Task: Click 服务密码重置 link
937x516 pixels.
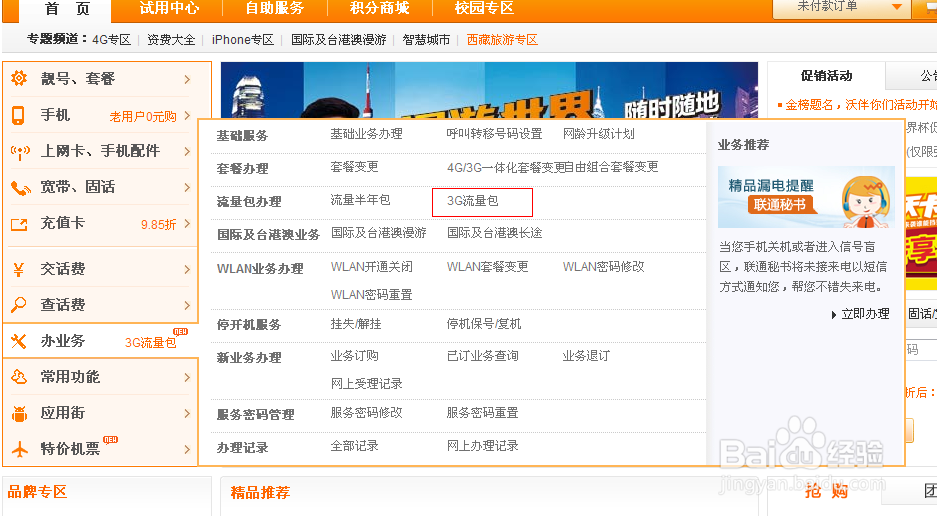Action: pyautogui.click(x=482, y=413)
